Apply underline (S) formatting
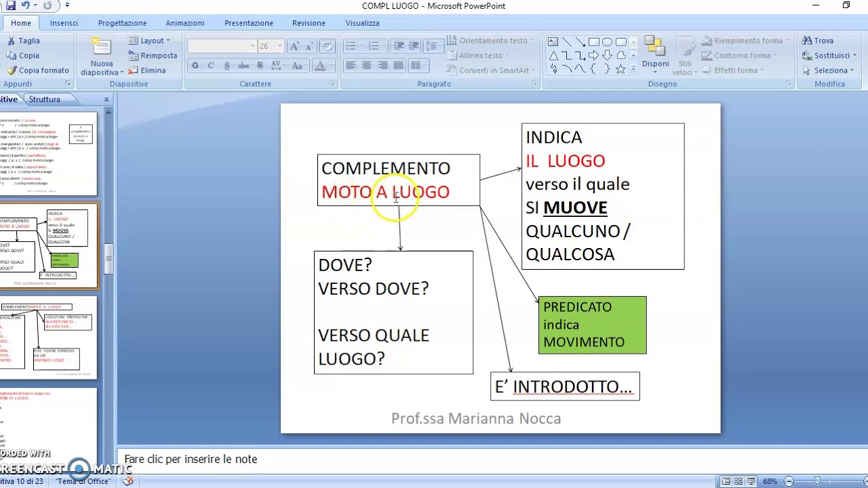The width and height of the screenshot is (868, 488). point(226,66)
